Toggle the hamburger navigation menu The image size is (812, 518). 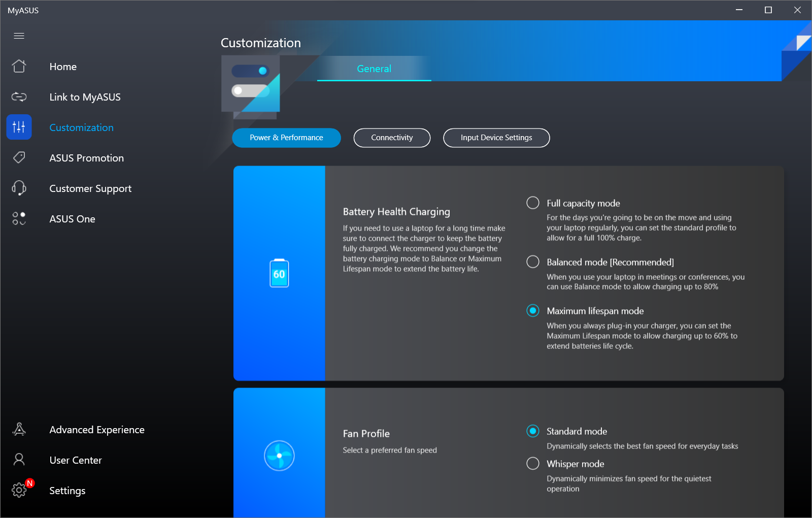point(19,36)
